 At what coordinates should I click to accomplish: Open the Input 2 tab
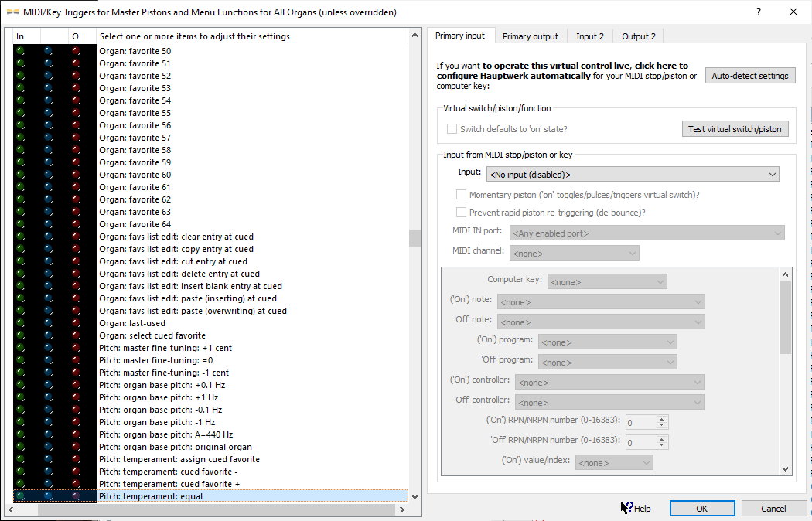click(590, 36)
